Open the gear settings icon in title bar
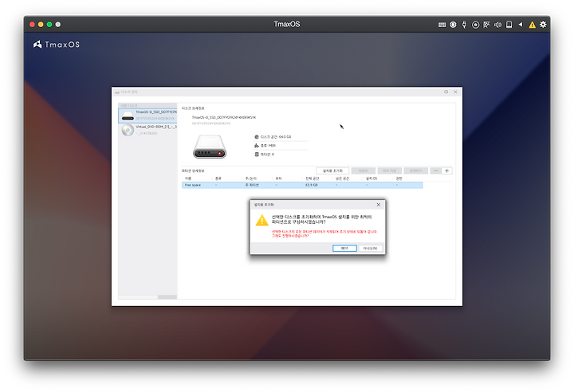 click(543, 24)
